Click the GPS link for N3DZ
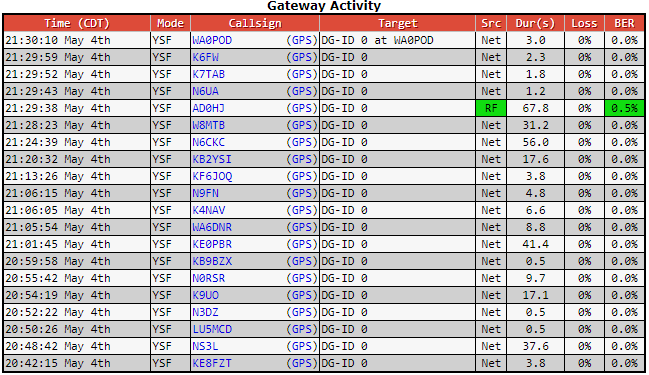Image resolution: width=649 pixels, height=375 pixels. click(302, 312)
